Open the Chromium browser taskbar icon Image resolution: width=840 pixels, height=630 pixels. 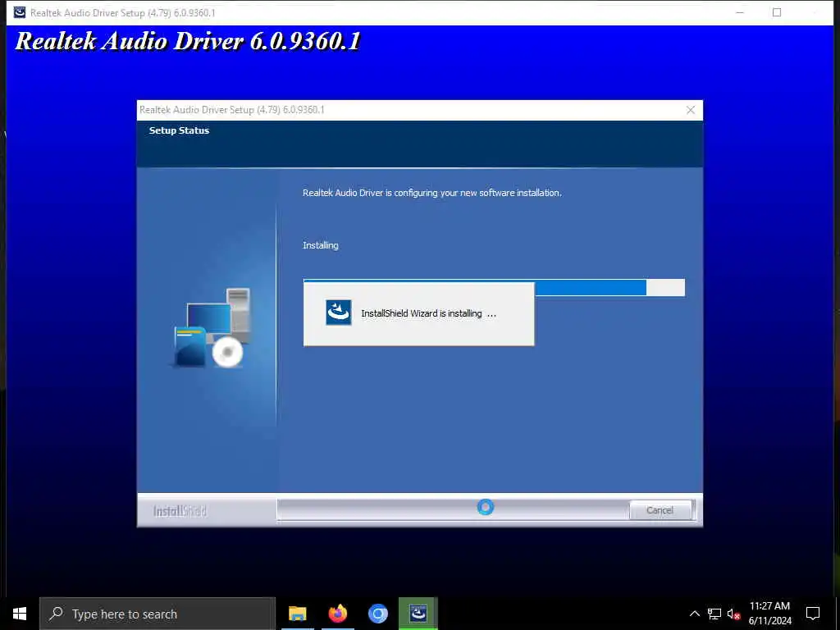tap(377, 614)
